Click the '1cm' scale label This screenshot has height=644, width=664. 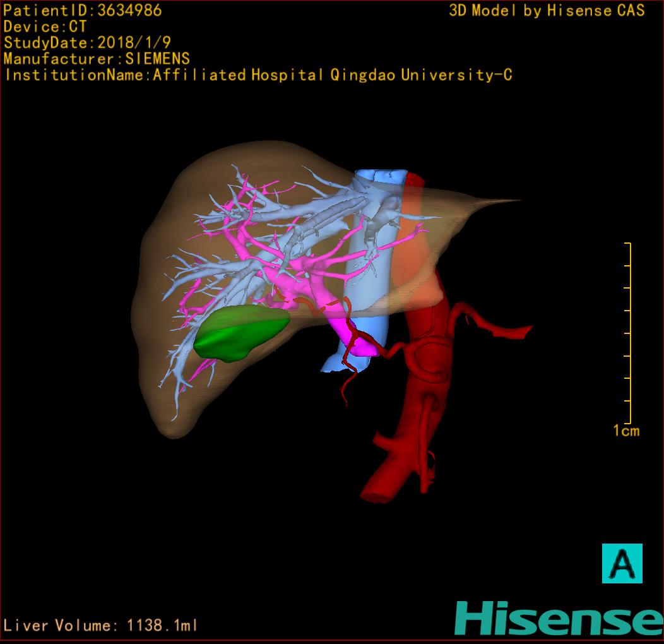coord(625,431)
